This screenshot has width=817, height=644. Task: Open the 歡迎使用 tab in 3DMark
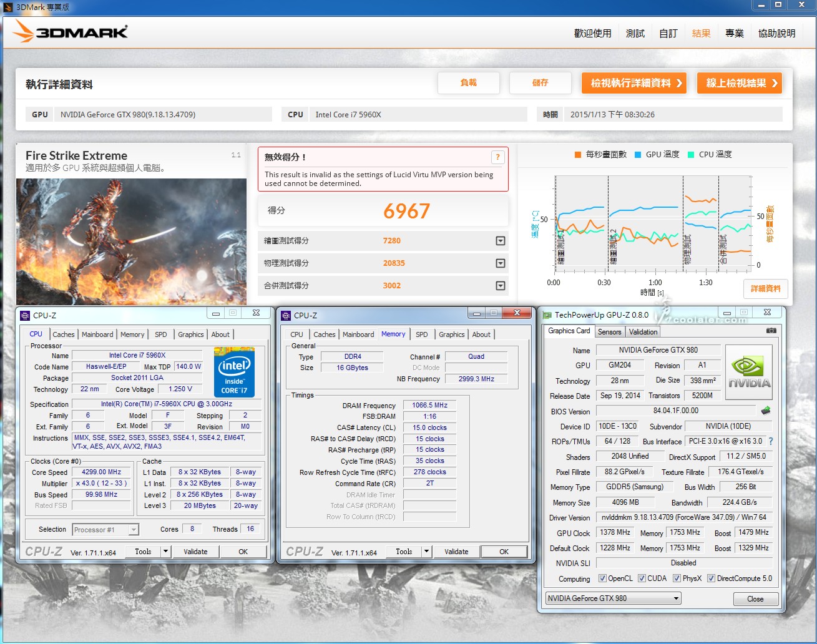(592, 33)
